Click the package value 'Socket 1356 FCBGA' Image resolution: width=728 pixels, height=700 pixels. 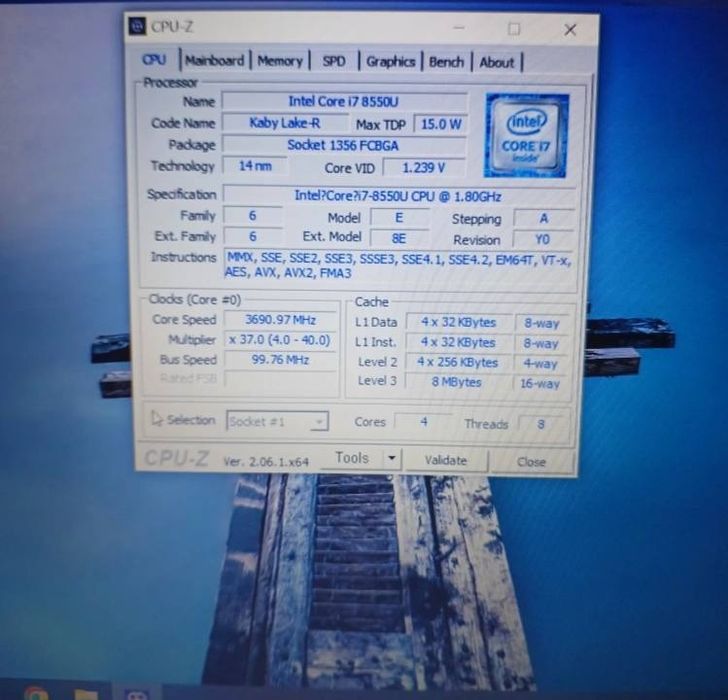coord(343,145)
